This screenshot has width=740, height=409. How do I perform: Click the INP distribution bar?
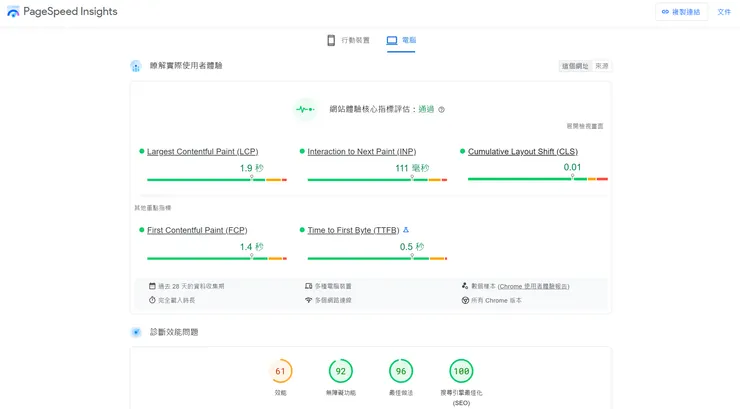(x=377, y=180)
